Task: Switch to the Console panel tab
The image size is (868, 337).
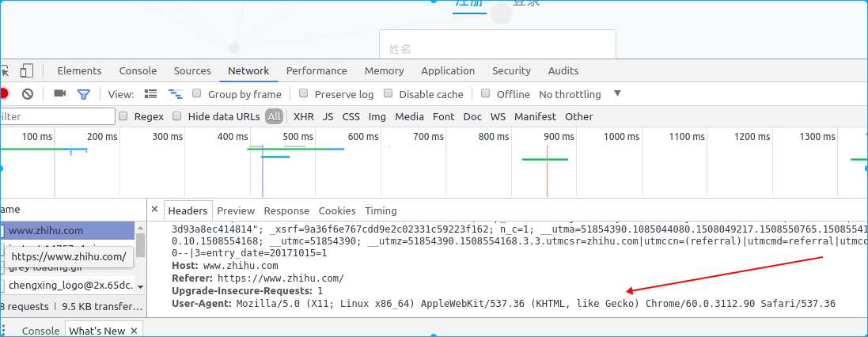Action: click(x=138, y=71)
